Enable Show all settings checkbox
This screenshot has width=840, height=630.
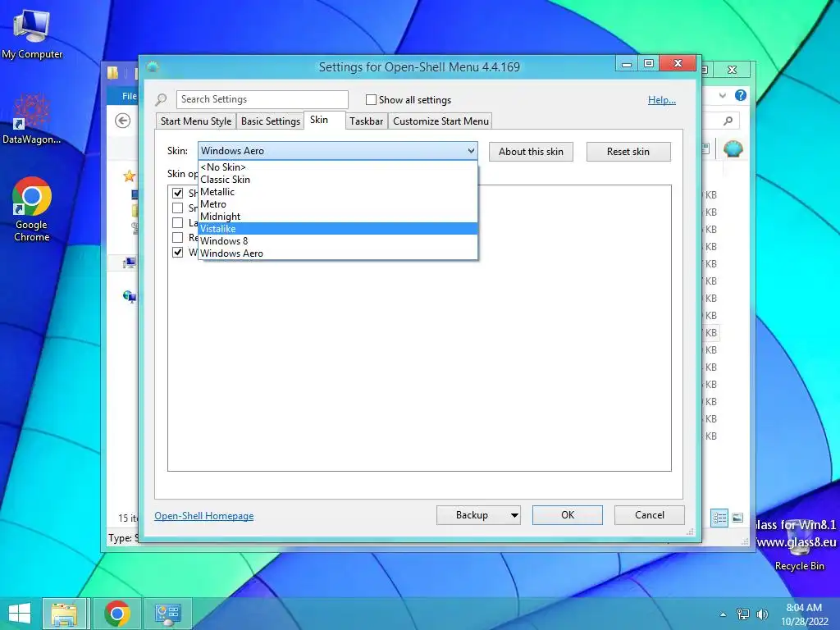coord(371,99)
